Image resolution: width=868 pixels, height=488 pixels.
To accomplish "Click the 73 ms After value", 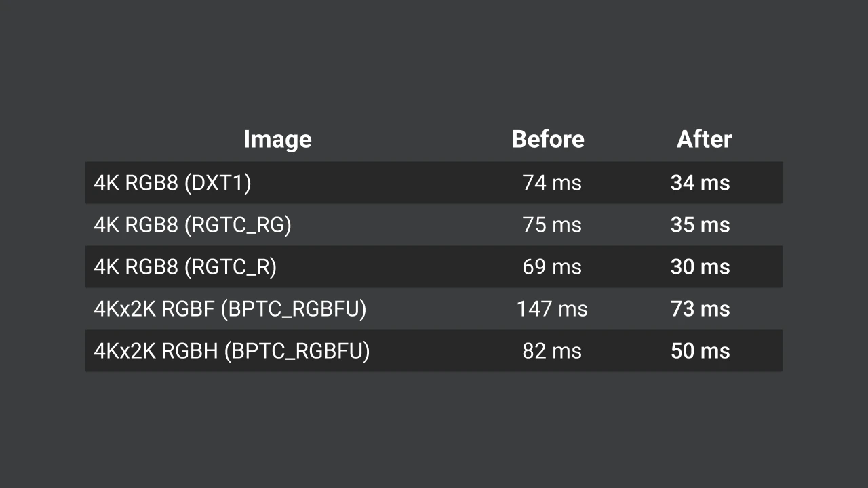I will [700, 309].
